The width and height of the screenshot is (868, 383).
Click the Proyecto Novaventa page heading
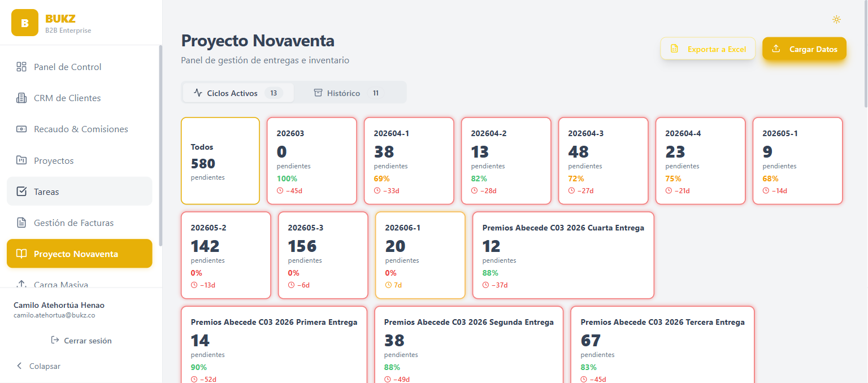pyautogui.click(x=258, y=41)
